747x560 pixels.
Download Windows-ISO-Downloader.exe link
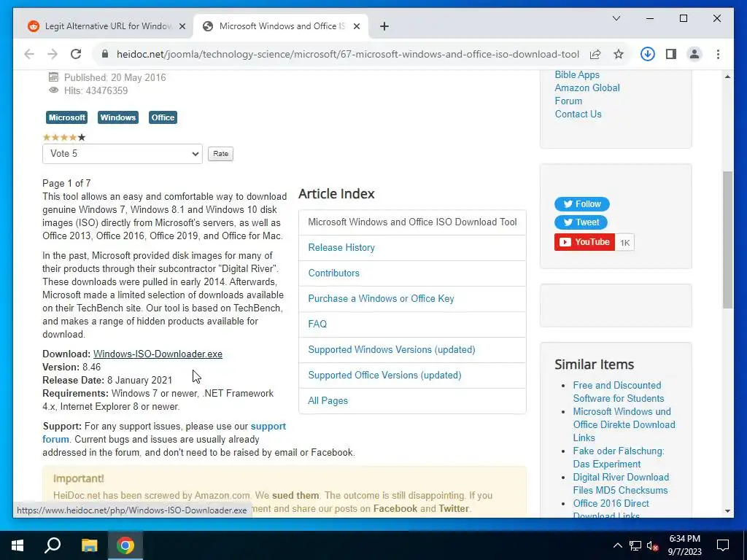[158, 354]
